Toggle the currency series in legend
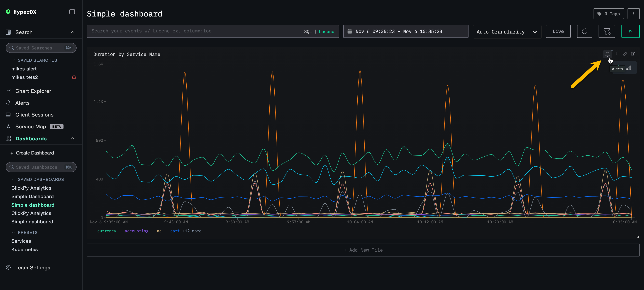The height and width of the screenshot is (290, 644). click(x=106, y=231)
